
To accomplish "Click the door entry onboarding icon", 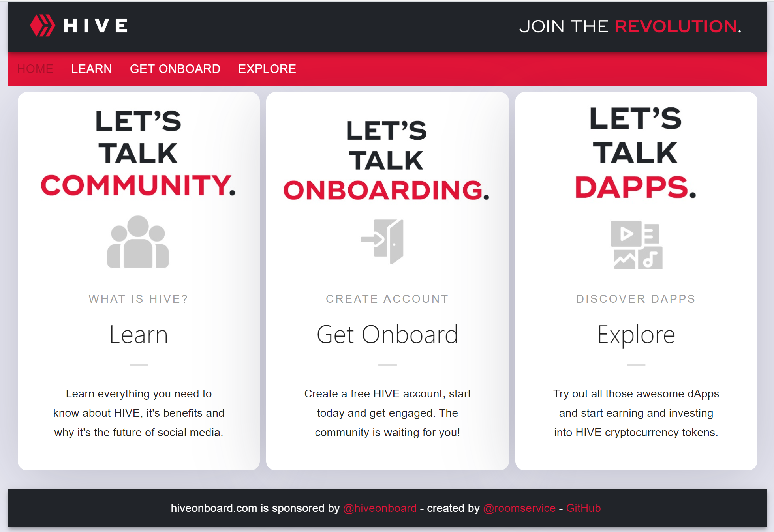I will tap(382, 242).
